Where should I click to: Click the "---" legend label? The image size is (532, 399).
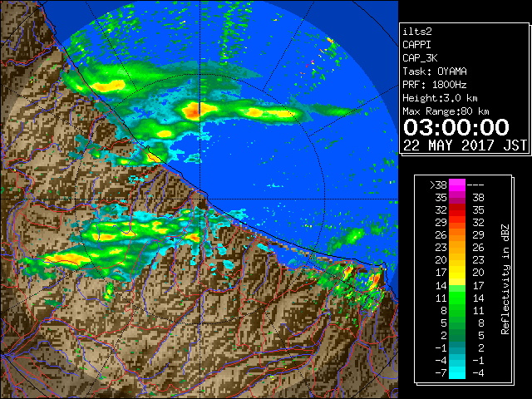[475, 185]
